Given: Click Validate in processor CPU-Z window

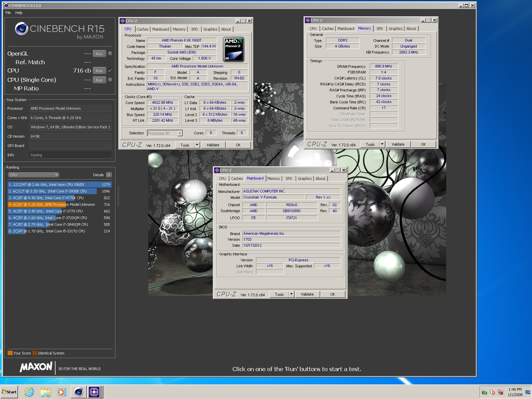Looking at the screenshot, I should 213,145.
